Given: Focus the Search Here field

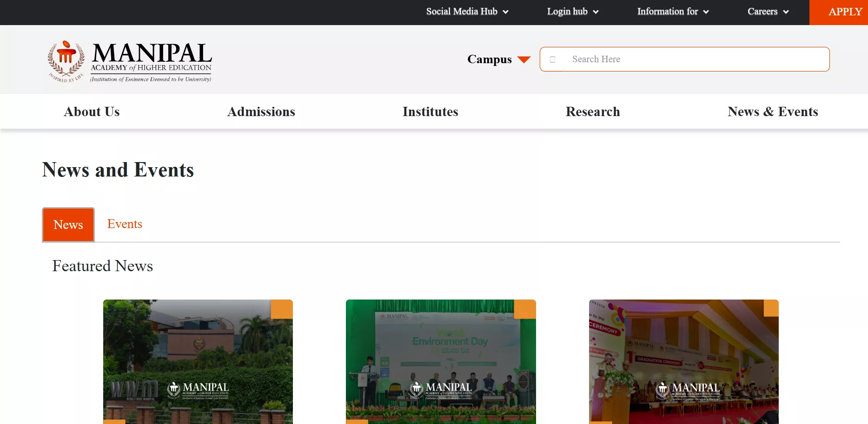Looking at the screenshot, I should (x=685, y=59).
